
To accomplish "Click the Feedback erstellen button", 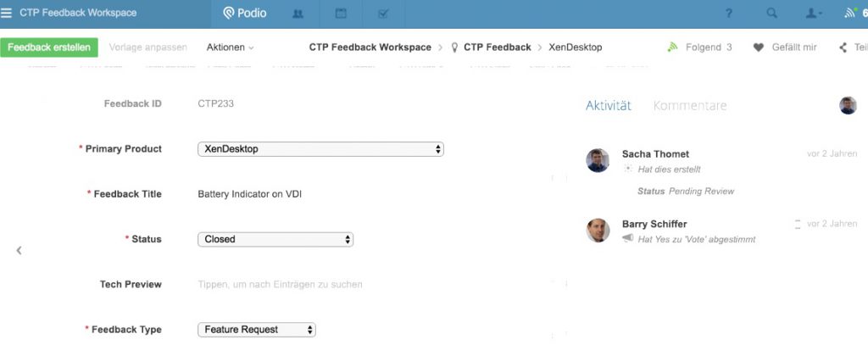I will [49, 47].
